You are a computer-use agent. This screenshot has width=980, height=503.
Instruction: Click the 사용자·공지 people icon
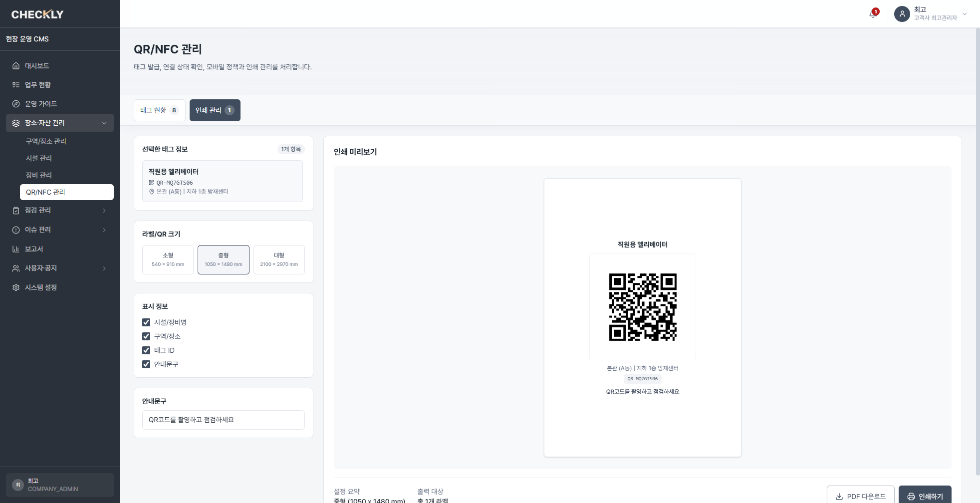[16, 268]
